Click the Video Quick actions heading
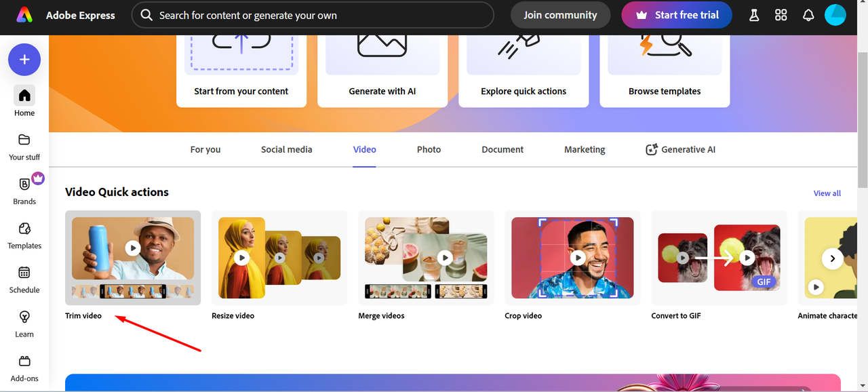The image size is (868, 392). click(117, 192)
